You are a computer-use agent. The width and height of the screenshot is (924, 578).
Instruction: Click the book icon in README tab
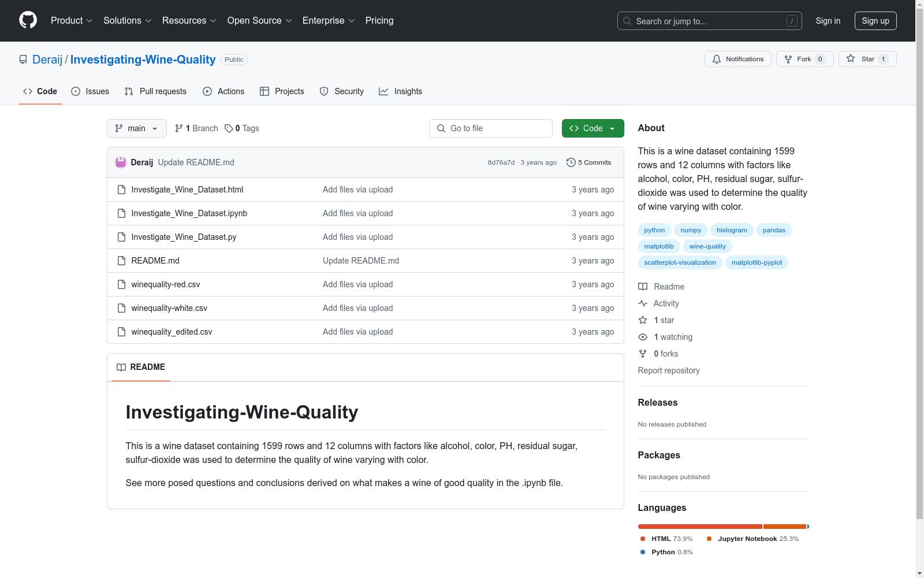click(x=121, y=367)
